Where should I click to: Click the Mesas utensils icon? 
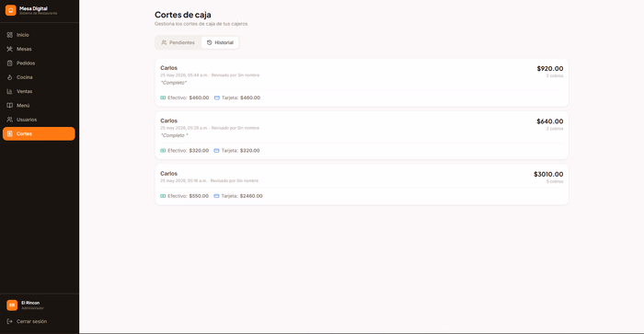[x=9, y=49]
